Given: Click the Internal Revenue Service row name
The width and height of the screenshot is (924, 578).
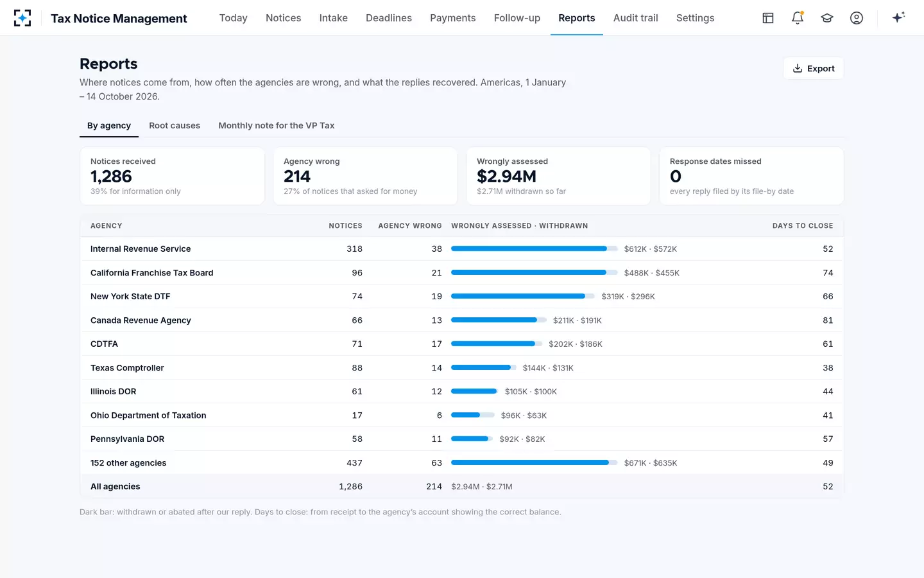Looking at the screenshot, I should click(141, 249).
